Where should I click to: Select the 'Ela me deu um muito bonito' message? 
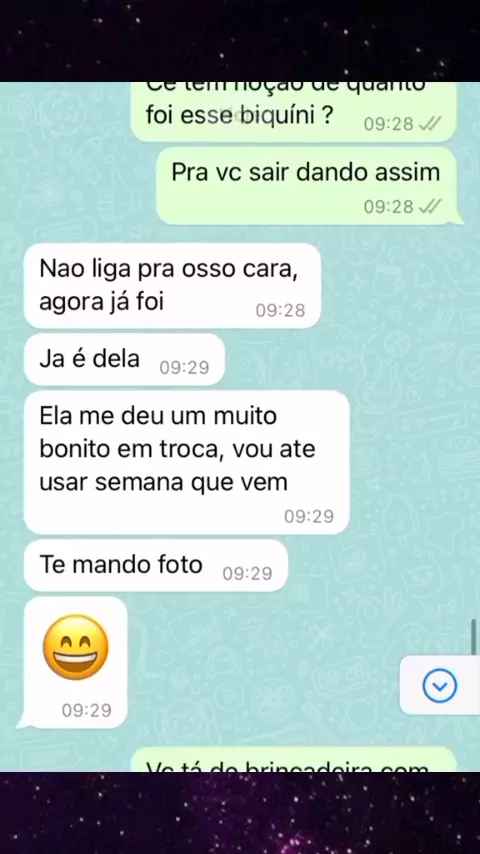pos(186,462)
